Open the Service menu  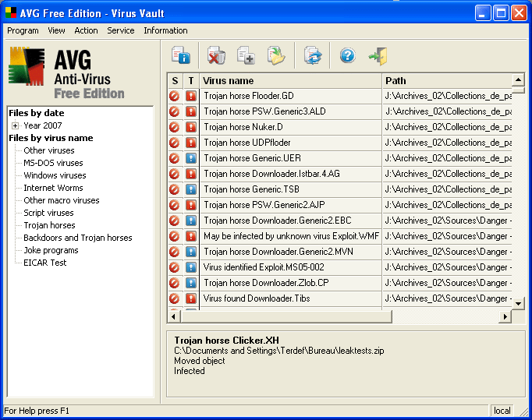[x=121, y=30]
